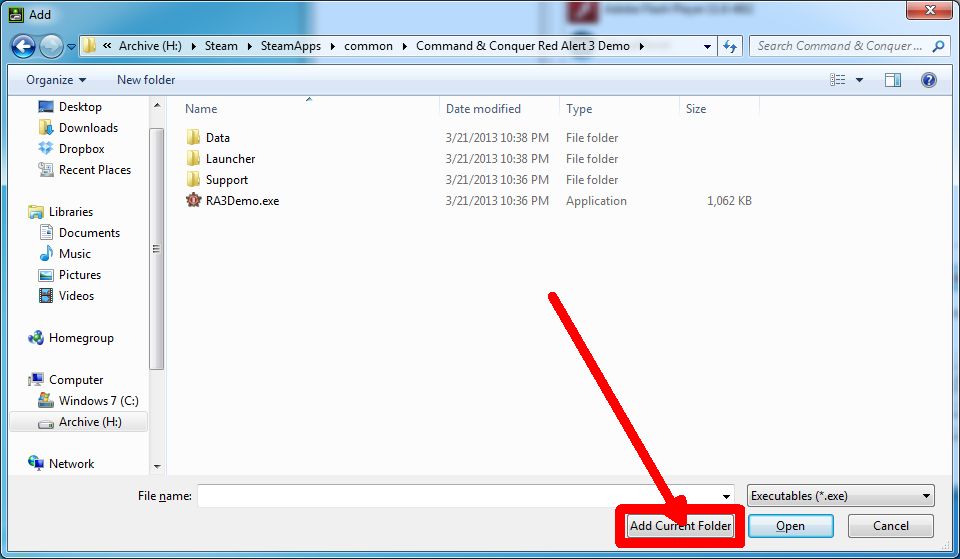Toggle the preview pane icon
The height and width of the screenshot is (559, 960).
893,80
